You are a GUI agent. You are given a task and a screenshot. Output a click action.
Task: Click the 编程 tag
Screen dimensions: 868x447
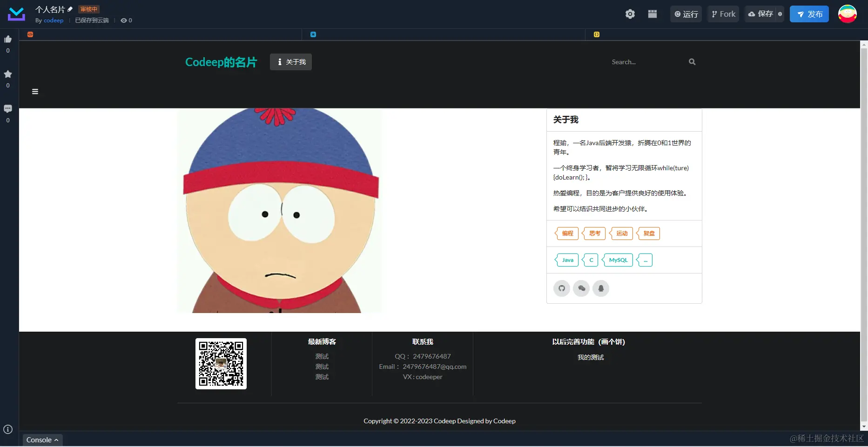tap(566, 234)
